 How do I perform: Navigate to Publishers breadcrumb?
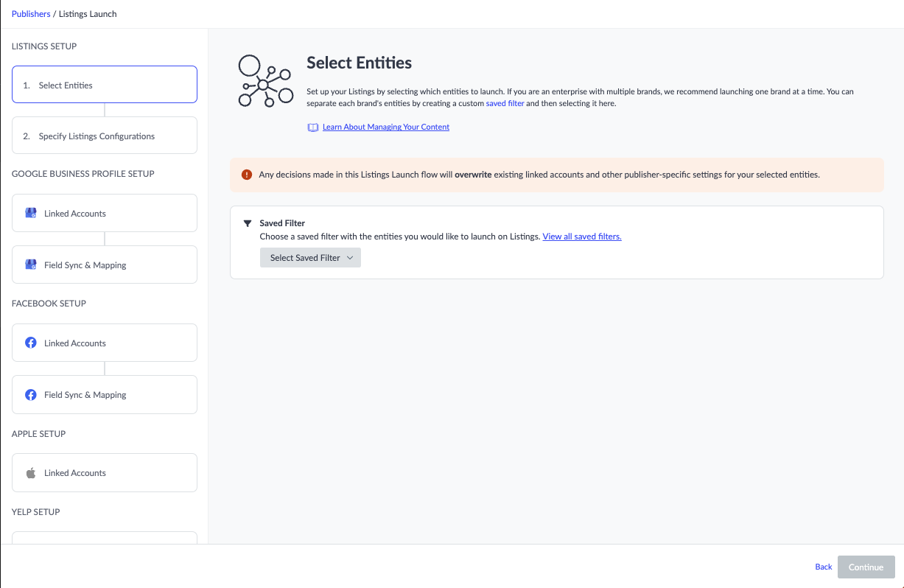(x=31, y=14)
